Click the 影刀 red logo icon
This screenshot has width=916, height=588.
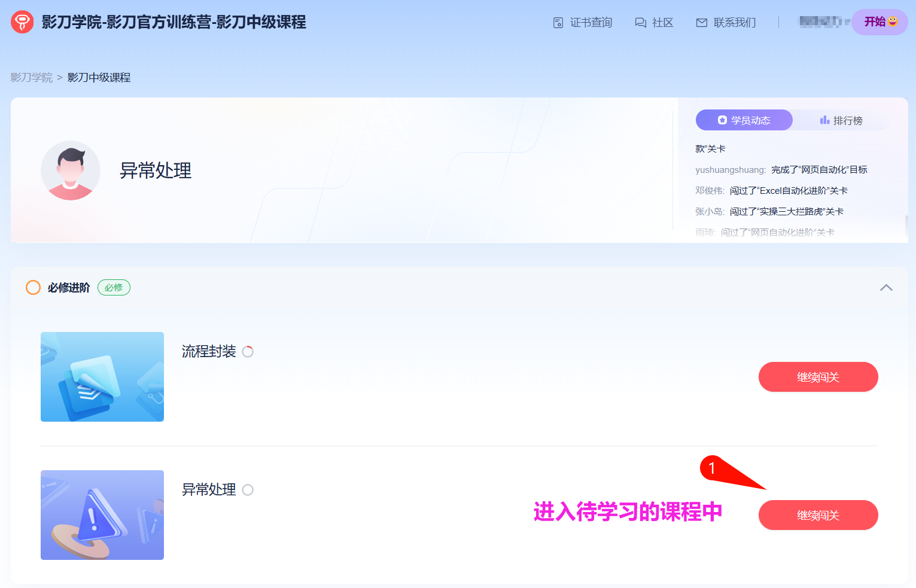pos(22,22)
